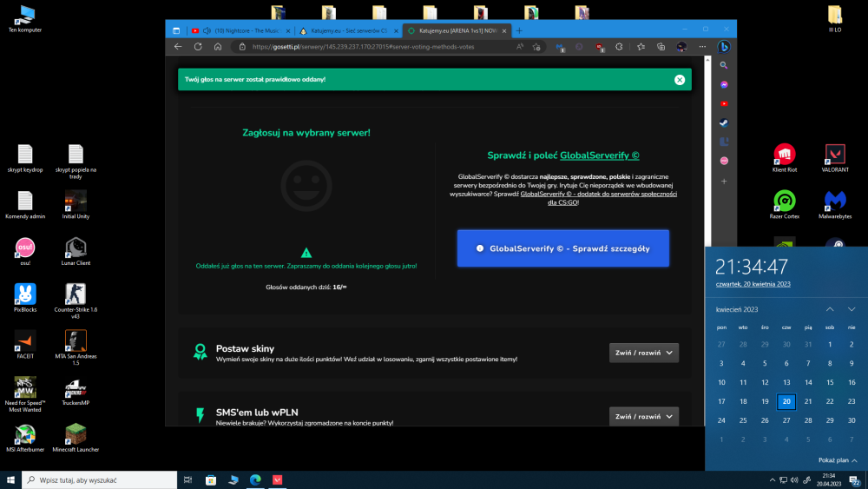Open a new browser tab

(519, 31)
